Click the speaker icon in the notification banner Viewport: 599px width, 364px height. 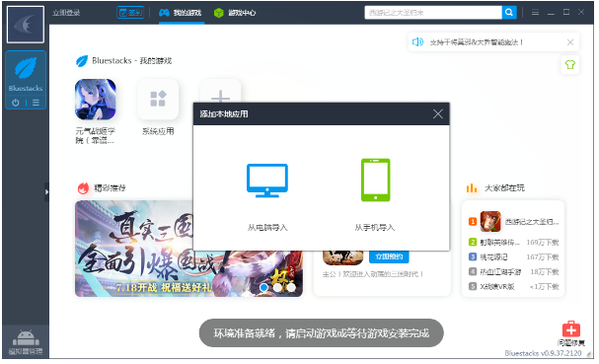point(418,42)
